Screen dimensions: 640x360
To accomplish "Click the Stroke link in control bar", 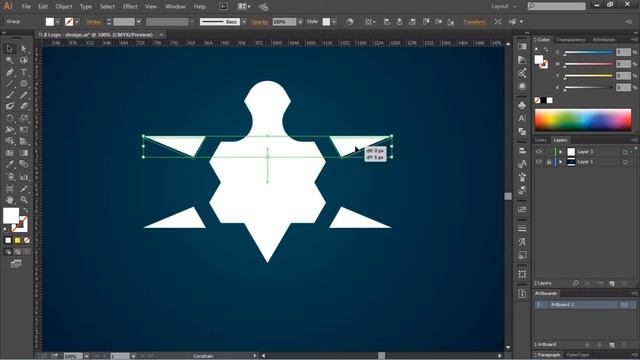I will (x=94, y=22).
